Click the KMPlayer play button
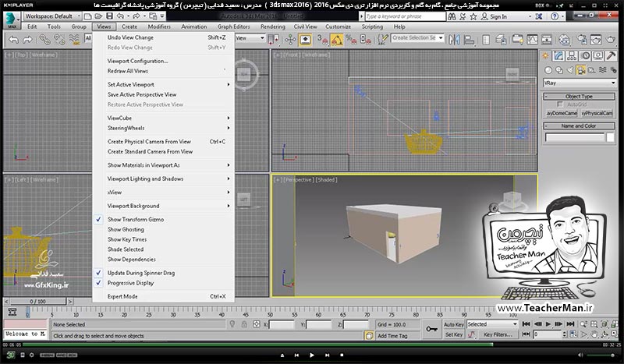The width and height of the screenshot is (624, 364). pyautogui.click(x=311, y=355)
